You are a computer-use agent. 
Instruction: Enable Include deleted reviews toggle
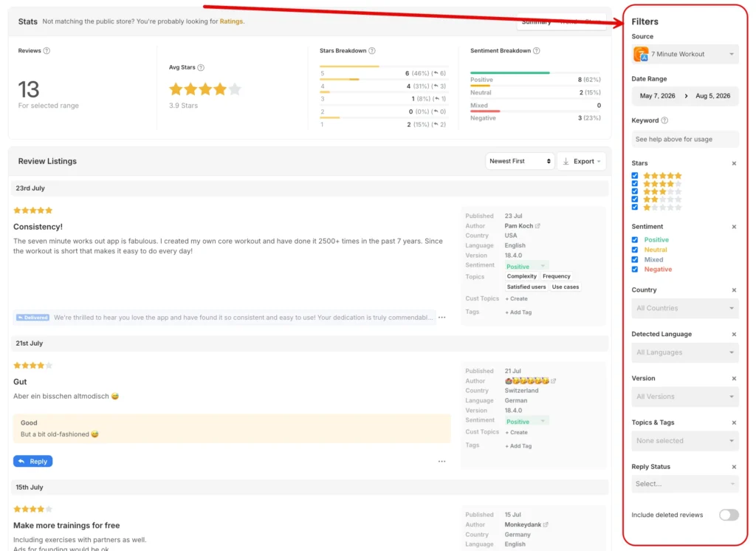tap(729, 515)
